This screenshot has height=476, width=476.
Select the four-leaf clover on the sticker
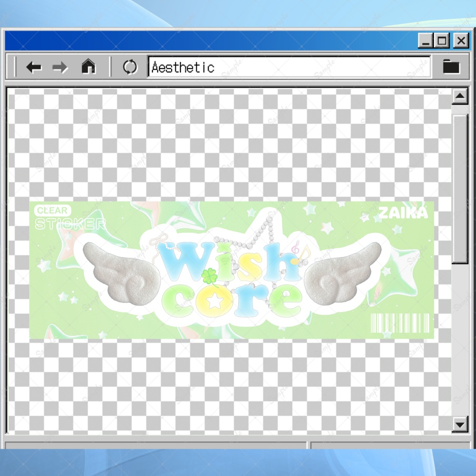[x=211, y=276]
